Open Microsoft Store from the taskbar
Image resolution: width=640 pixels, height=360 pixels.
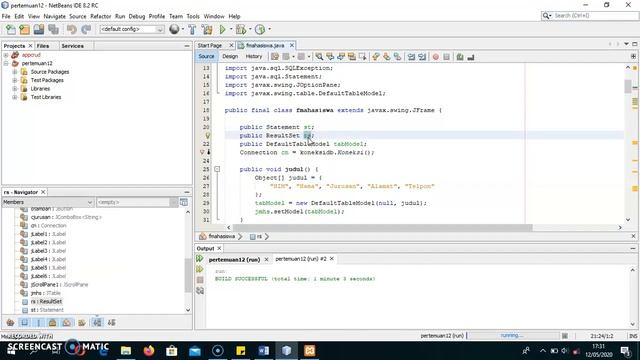172,350
